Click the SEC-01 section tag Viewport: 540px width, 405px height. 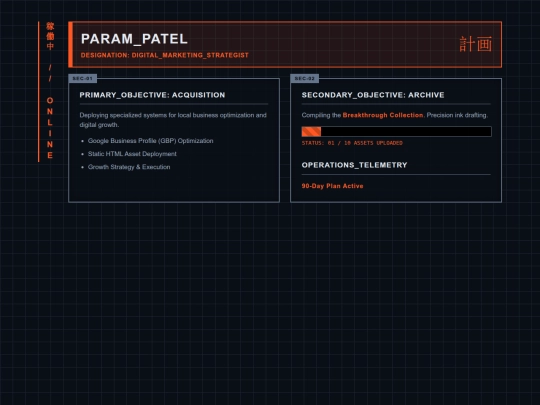click(x=83, y=79)
